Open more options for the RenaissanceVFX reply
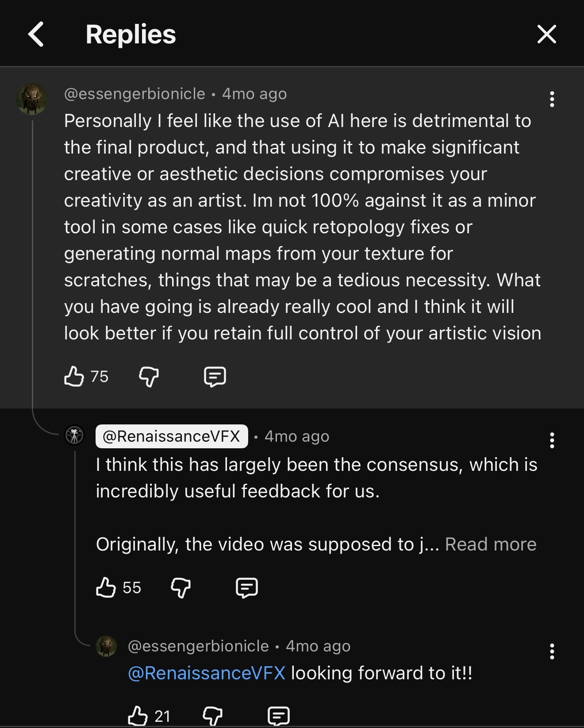 coord(552,440)
